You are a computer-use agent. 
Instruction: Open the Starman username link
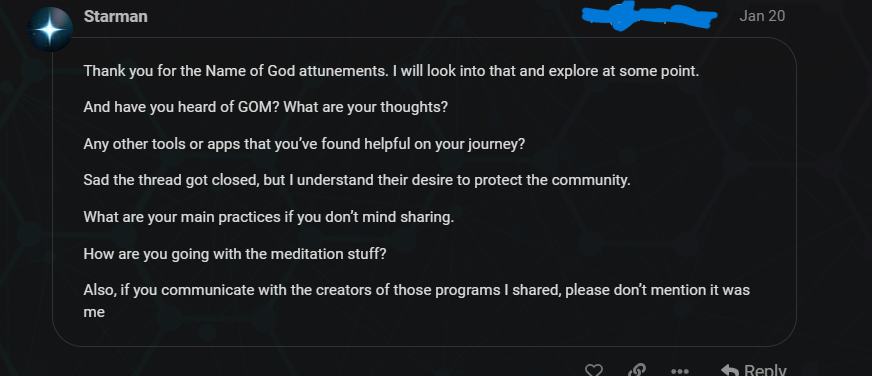point(116,17)
